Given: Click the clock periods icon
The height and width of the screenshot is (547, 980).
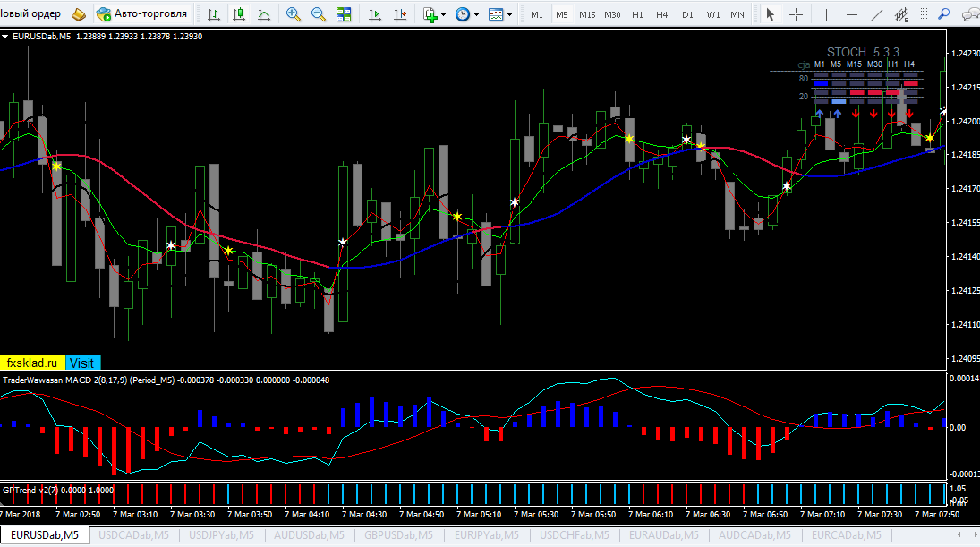Looking at the screenshot, I should (x=463, y=13).
